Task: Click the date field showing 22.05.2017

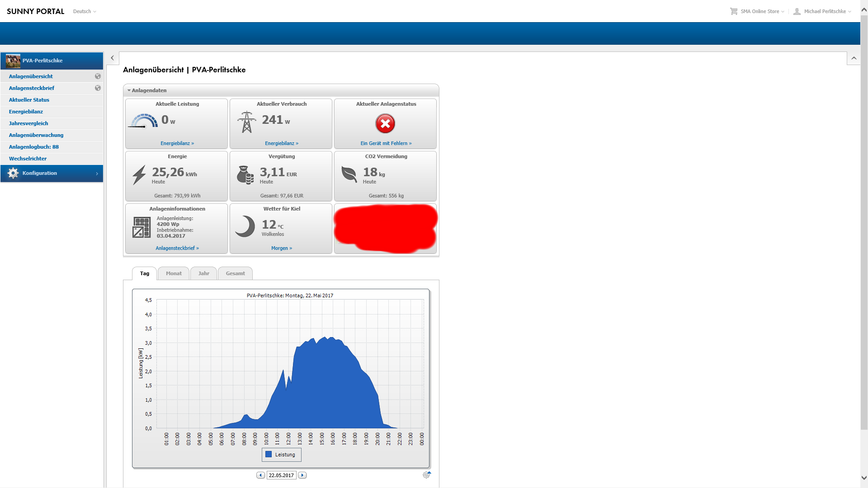Action: (281, 475)
